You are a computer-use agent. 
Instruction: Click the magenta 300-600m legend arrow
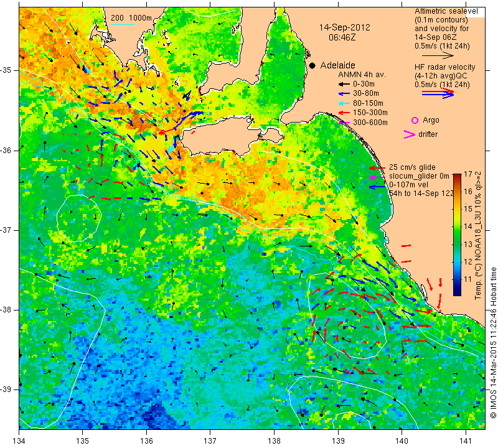coord(344,122)
